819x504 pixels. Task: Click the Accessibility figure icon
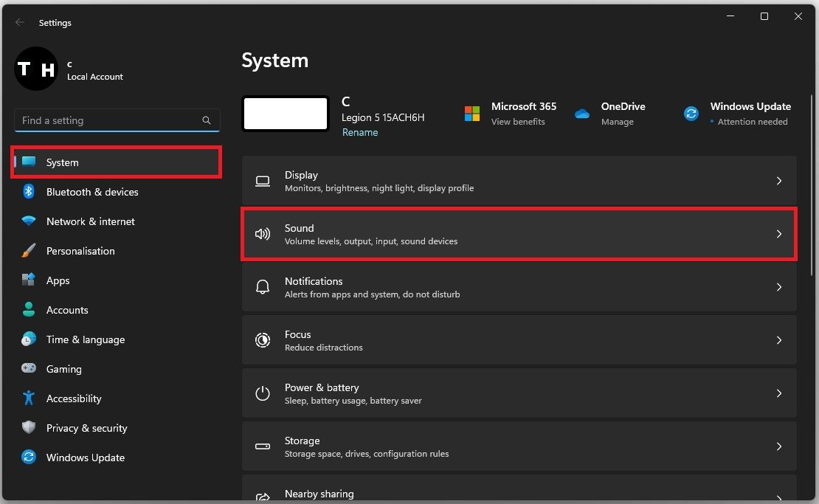[29, 398]
